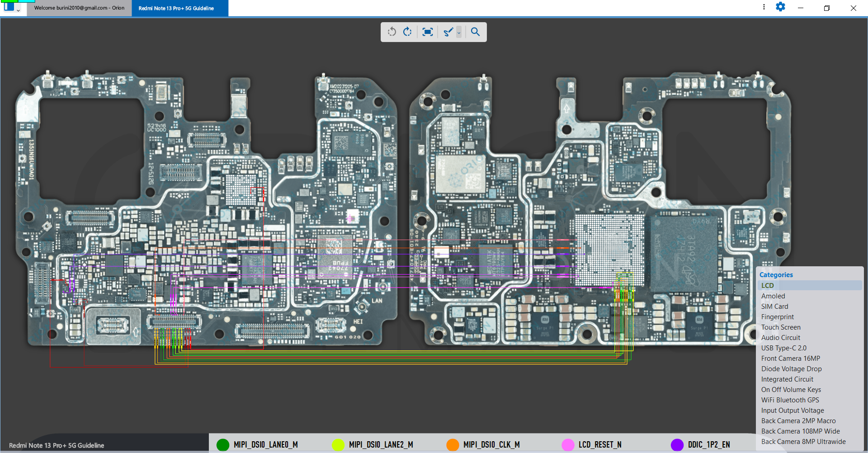Click pink LCD_RESET_N legend swatch
The width and height of the screenshot is (868, 453).
[568, 444]
